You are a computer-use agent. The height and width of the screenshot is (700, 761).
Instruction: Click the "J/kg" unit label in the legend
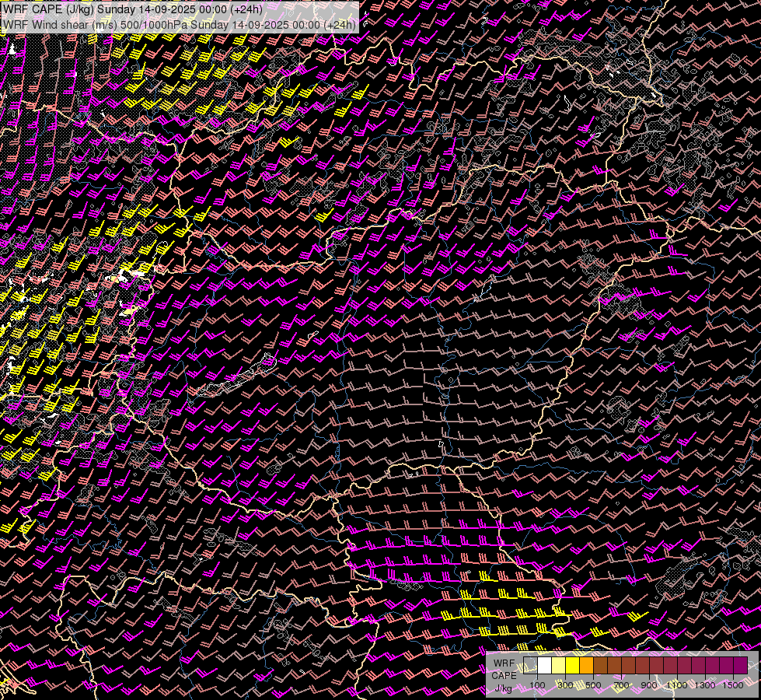tap(504, 688)
